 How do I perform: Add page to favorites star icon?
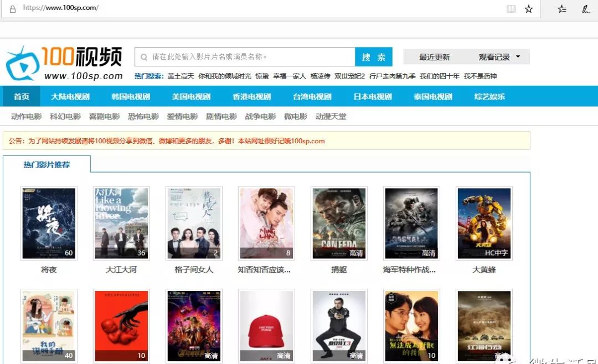[529, 9]
